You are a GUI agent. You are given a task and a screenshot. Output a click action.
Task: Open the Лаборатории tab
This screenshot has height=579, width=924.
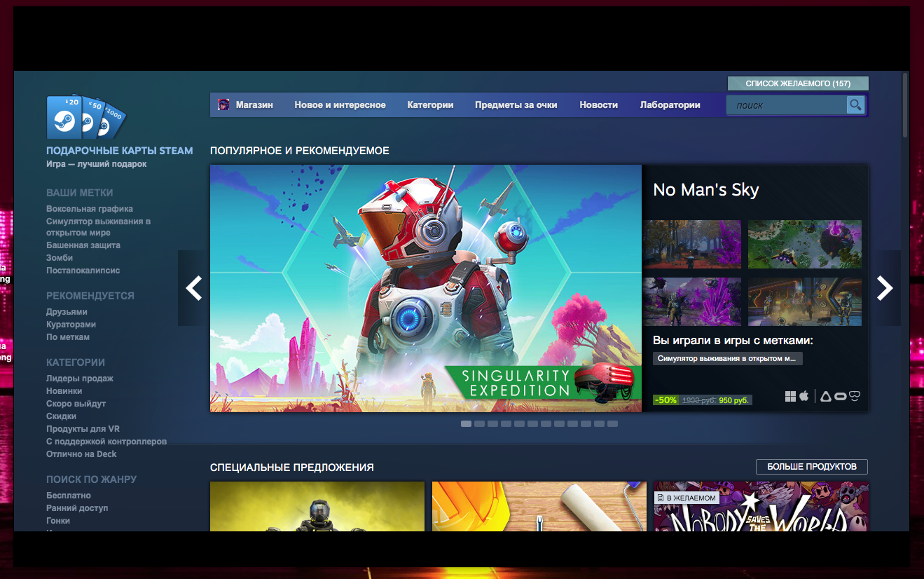[670, 105]
